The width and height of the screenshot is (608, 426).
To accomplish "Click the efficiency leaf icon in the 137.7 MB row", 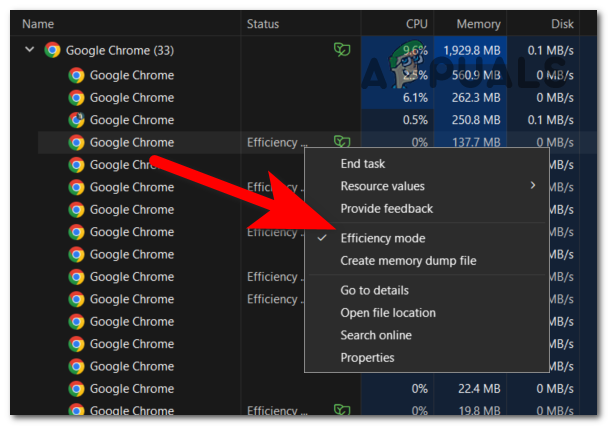I will click(342, 141).
